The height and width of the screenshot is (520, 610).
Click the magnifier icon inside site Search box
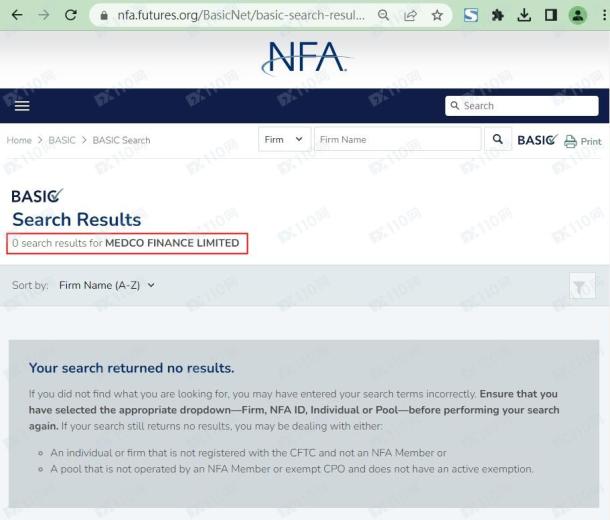click(454, 105)
